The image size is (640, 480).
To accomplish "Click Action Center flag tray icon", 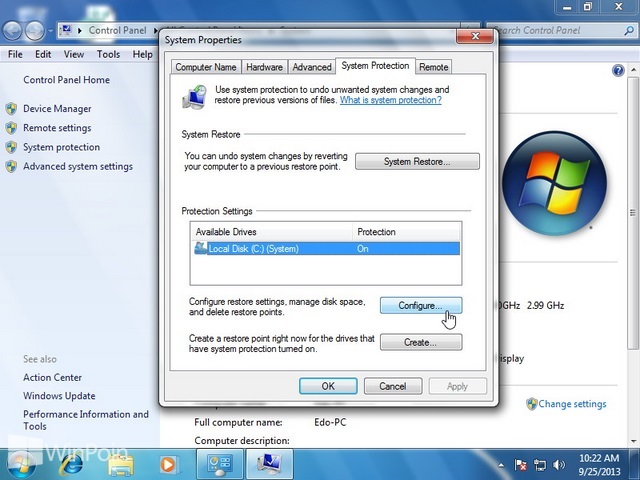I will coord(520,465).
